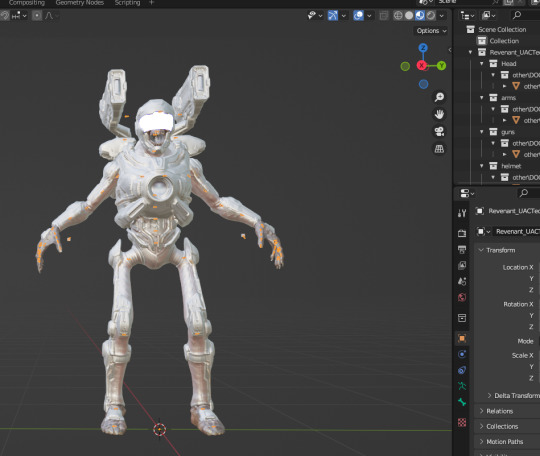540x456 pixels.
Task: Open the gizmo settings dropdown arrow
Action: [x=343, y=15]
